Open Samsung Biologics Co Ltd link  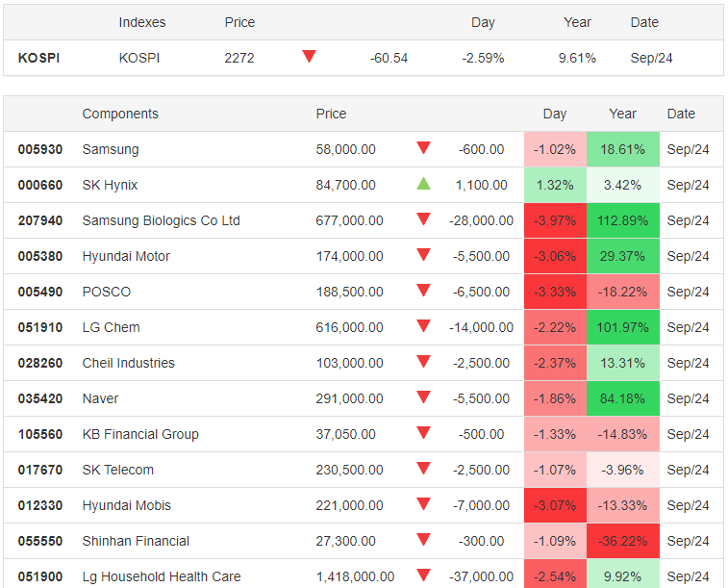(x=162, y=220)
